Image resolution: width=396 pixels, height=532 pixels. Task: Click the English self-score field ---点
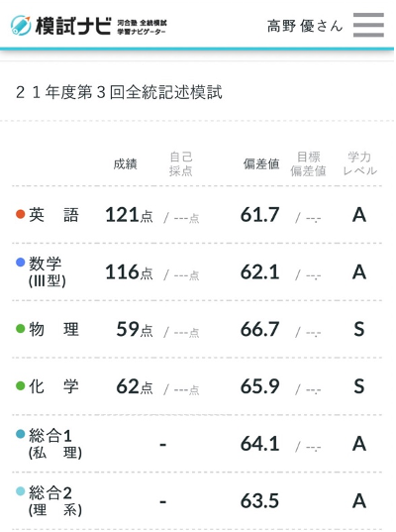[x=186, y=218]
